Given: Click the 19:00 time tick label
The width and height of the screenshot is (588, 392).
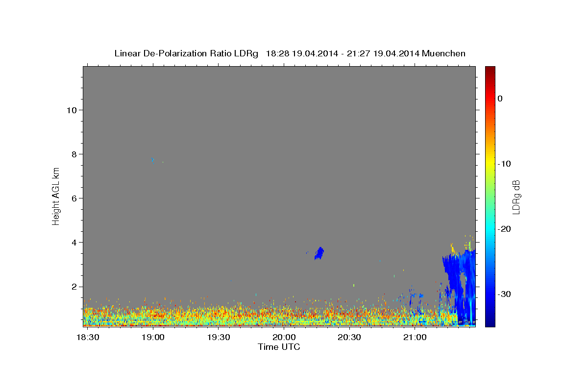Looking at the screenshot, I should (153, 337).
